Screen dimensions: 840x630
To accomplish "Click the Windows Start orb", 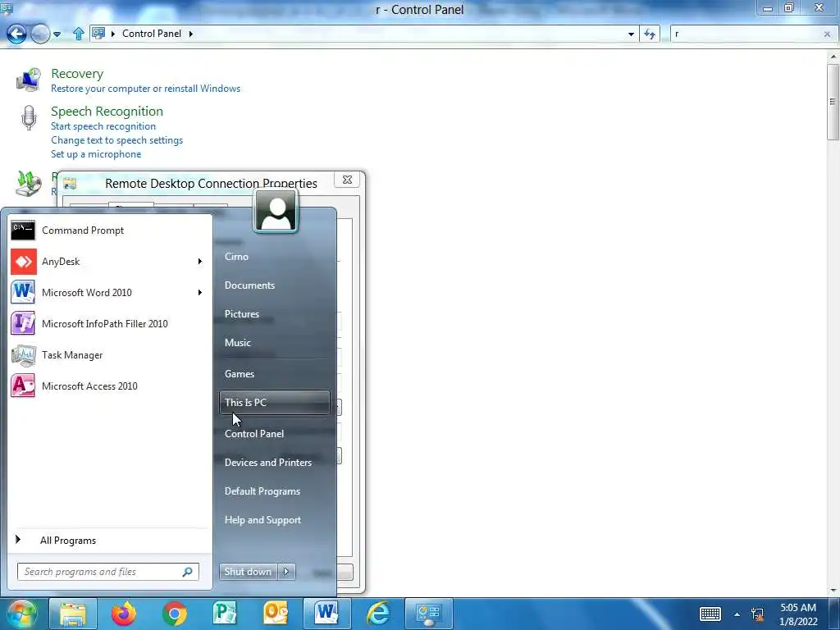I will [21, 614].
